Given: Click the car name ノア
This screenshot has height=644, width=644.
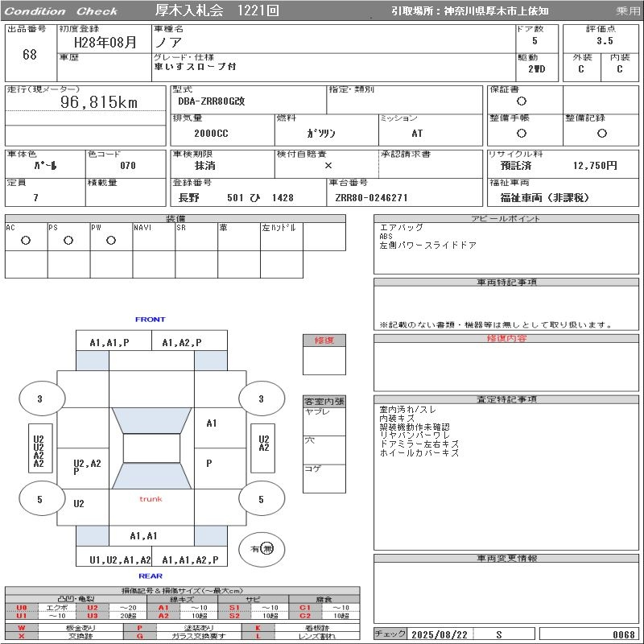Looking at the screenshot, I should click(168, 43).
